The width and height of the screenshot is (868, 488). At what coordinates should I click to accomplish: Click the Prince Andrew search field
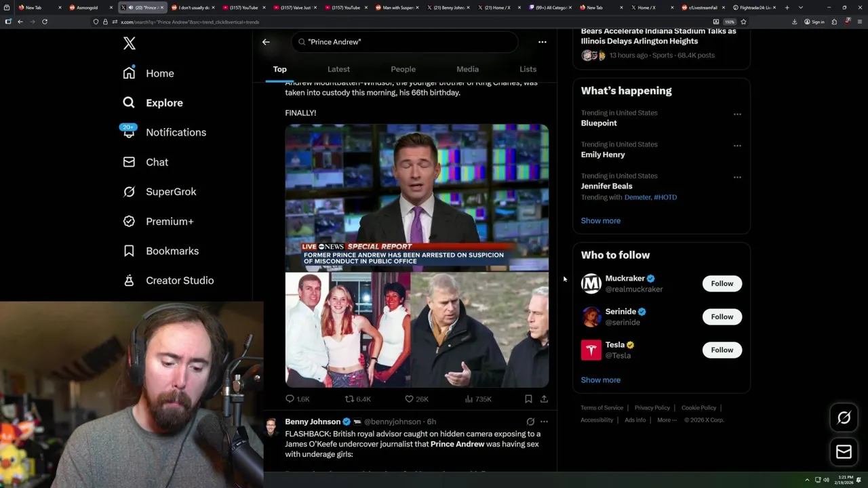pyautogui.click(x=405, y=42)
